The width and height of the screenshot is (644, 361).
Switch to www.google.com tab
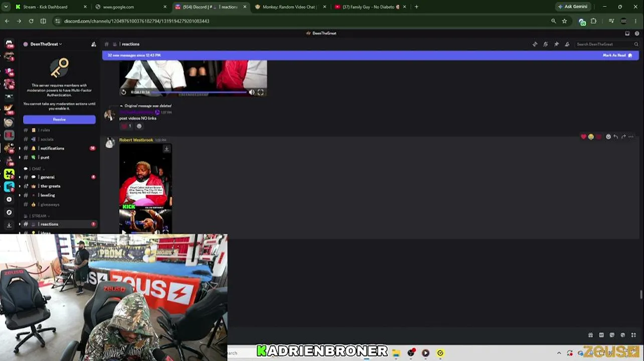(131, 7)
